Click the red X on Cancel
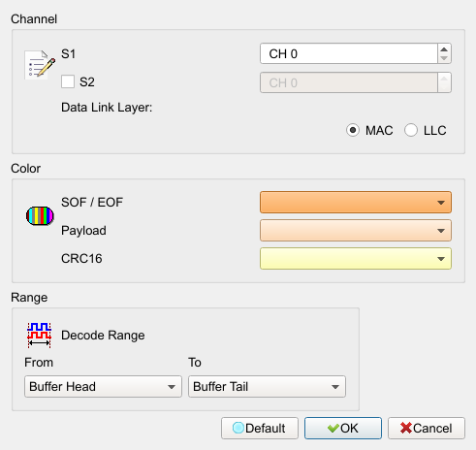The height and width of the screenshot is (450, 476). click(x=406, y=428)
